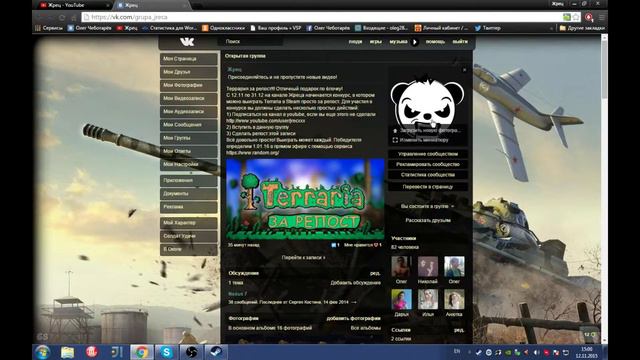
Task: Open игры in the VK header
Action: pyautogui.click(x=376, y=41)
